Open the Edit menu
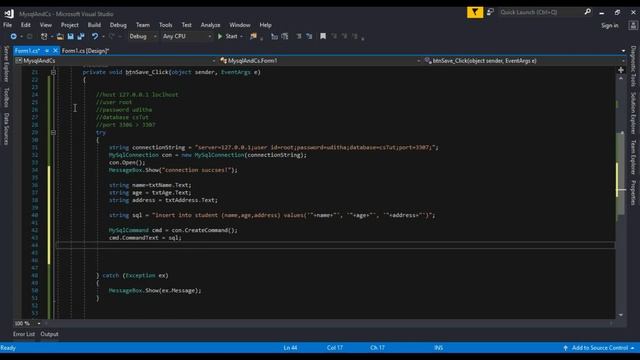This screenshot has height=360, width=640. coord(26,25)
